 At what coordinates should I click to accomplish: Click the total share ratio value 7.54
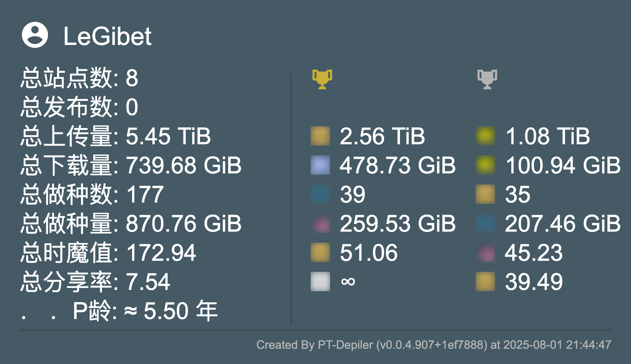tap(148, 282)
